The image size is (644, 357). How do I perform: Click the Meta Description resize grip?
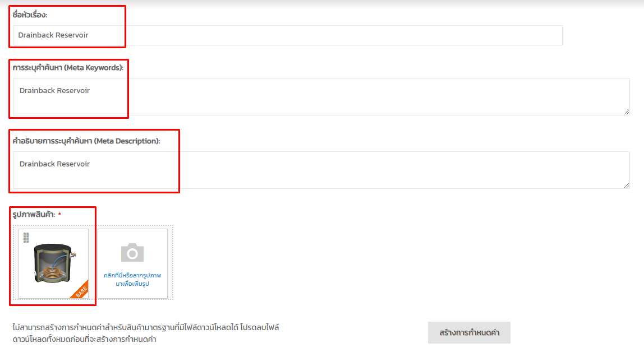point(626,186)
